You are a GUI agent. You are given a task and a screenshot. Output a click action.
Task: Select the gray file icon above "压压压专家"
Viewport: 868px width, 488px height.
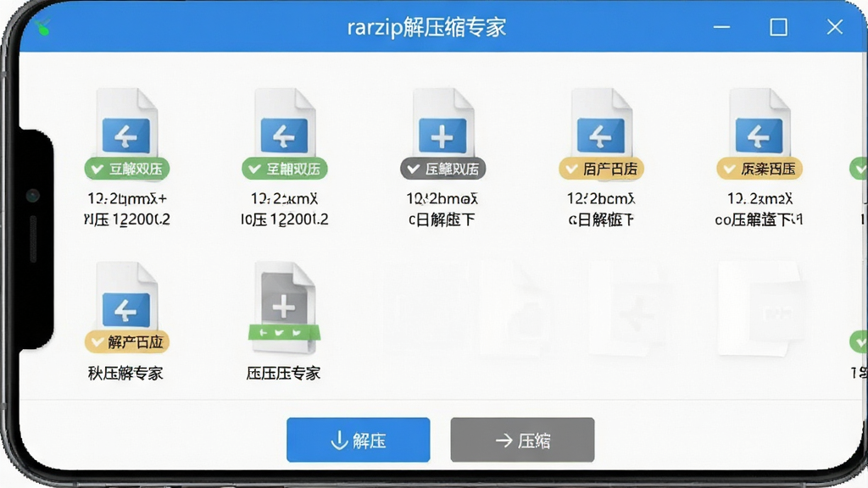[x=285, y=307]
